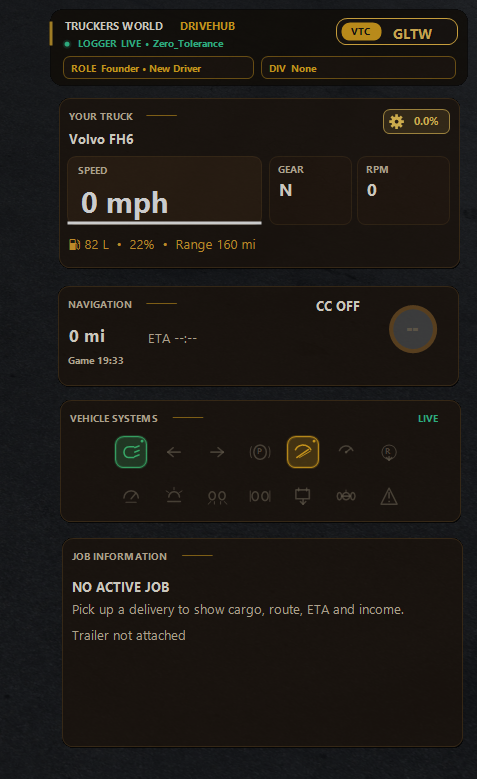Click the right turn signal arrow
The width and height of the screenshot is (477, 779).
(x=217, y=452)
